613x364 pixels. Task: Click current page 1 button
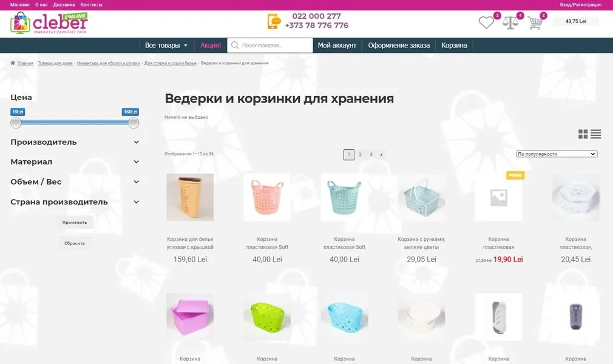[x=349, y=155]
